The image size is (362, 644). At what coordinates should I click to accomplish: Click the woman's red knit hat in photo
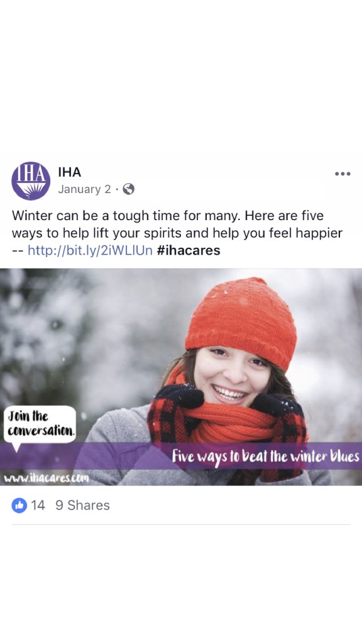pos(241,321)
